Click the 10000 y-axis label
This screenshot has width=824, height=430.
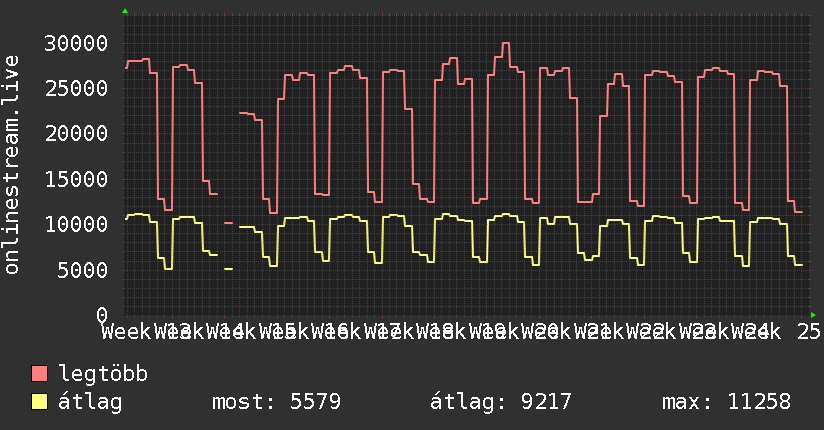click(x=76, y=224)
